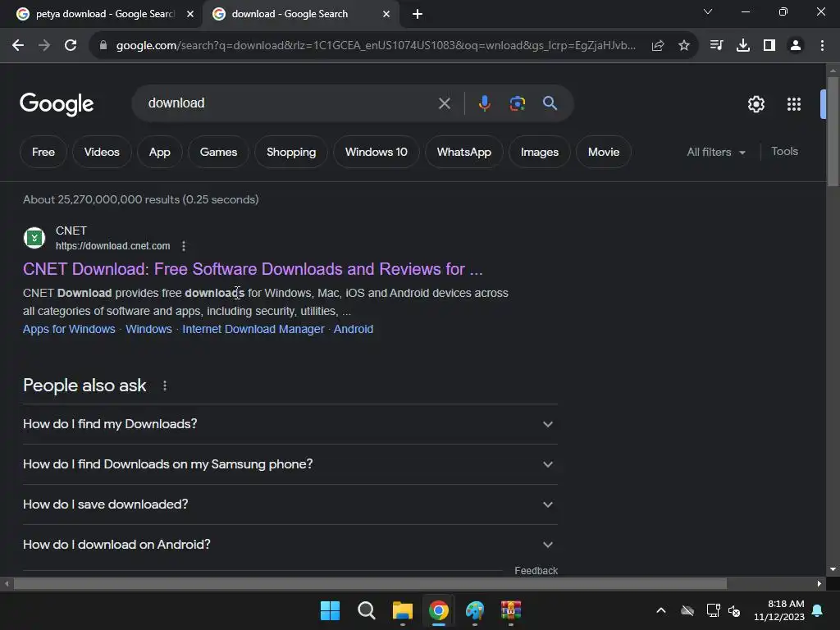Send Feedback on People also ask
Viewport: 840px width, 630px height.
536,571
